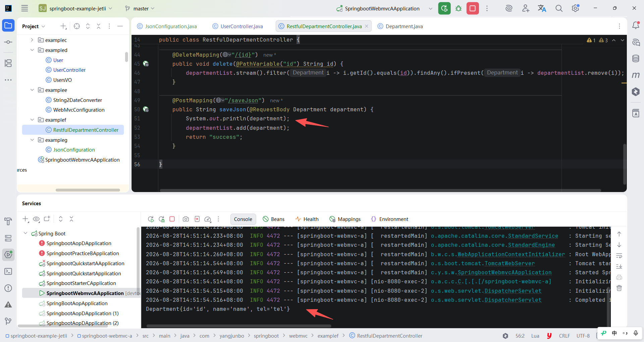Close the RestfulDepartmentController.java tab
This screenshot has width=644, height=342.
[367, 26]
